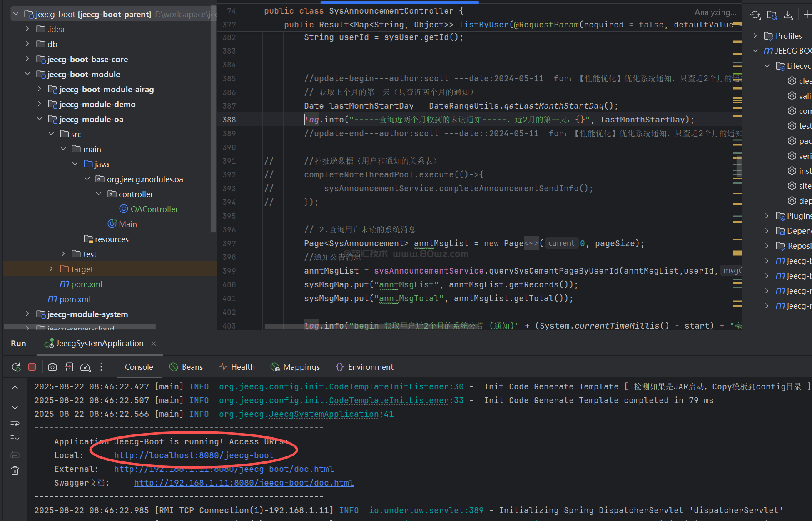Run the Maven install lifecycle goal
The height and width of the screenshot is (521, 812).
tap(799, 171)
